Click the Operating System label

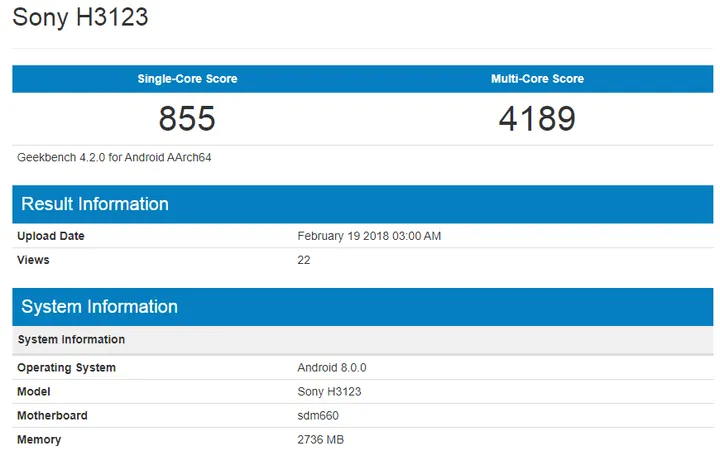tap(67, 368)
